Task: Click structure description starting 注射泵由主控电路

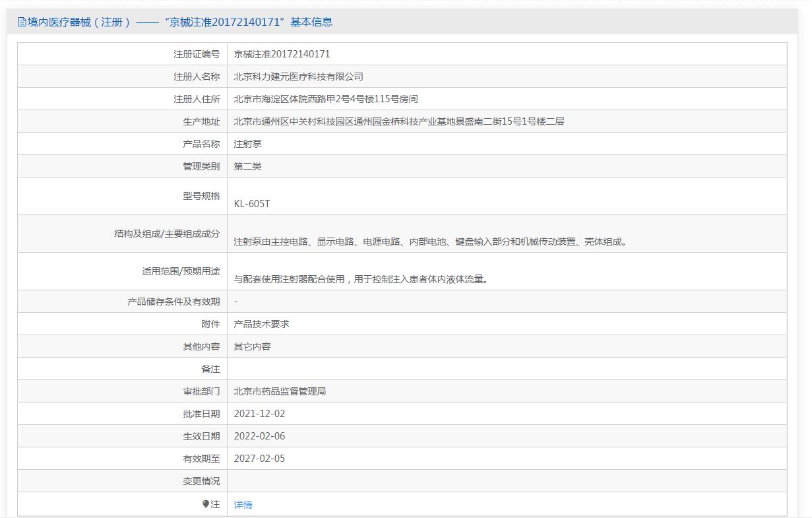Action: point(431,242)
